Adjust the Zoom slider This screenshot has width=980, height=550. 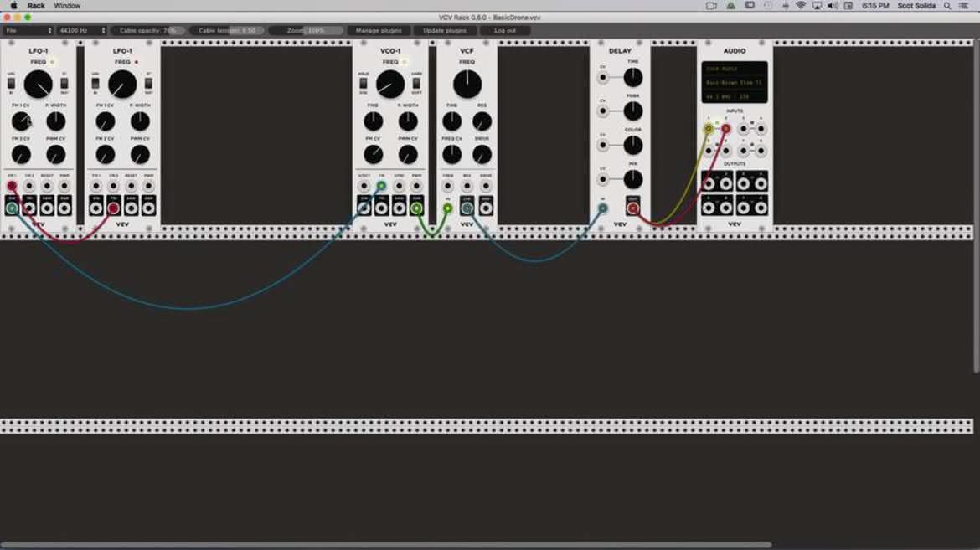pos(307,31)
